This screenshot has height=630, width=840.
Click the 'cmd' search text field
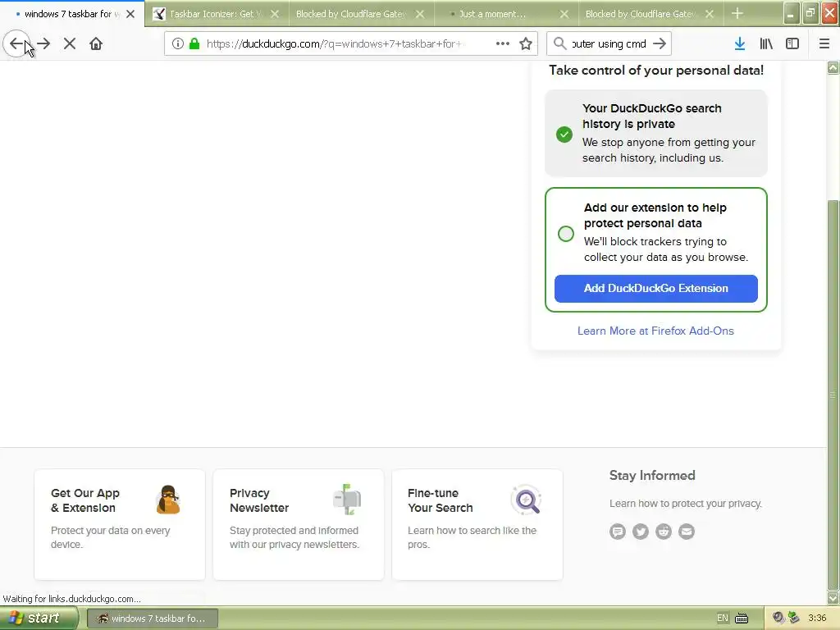point(609,44)
